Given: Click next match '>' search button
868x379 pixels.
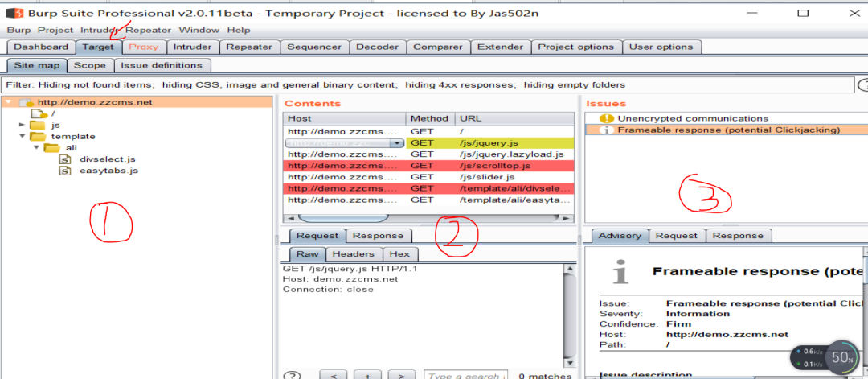Looking at the screenshot, I should 402,376.
